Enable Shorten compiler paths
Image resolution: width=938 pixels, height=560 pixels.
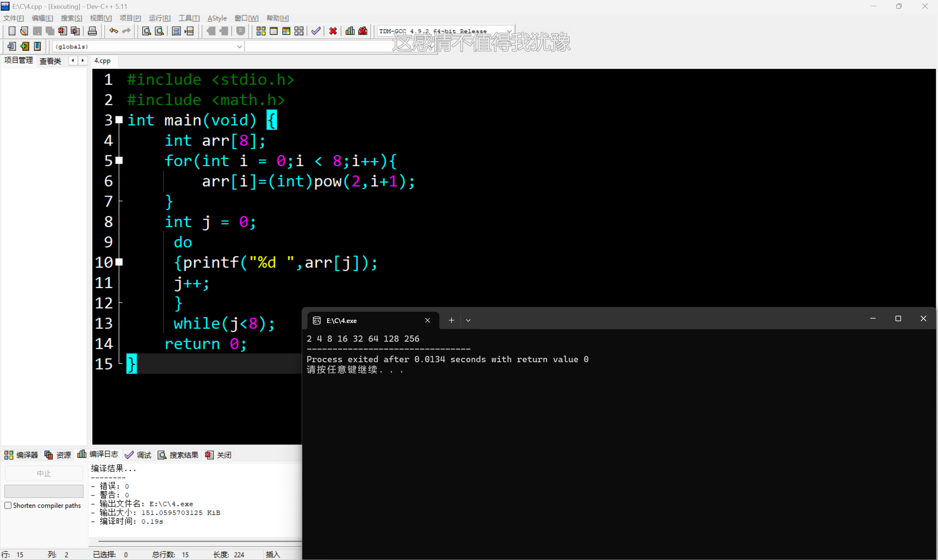(8, 505)
